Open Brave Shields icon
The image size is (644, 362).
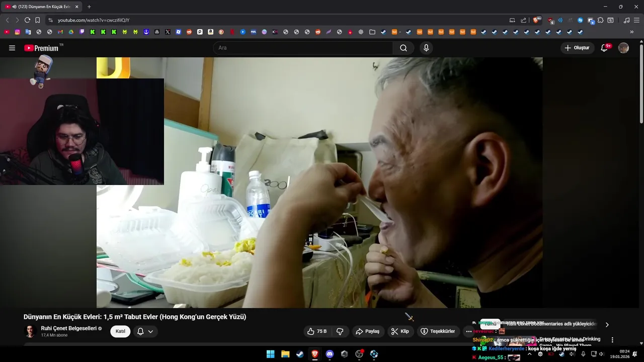click(x=536, y=20)
